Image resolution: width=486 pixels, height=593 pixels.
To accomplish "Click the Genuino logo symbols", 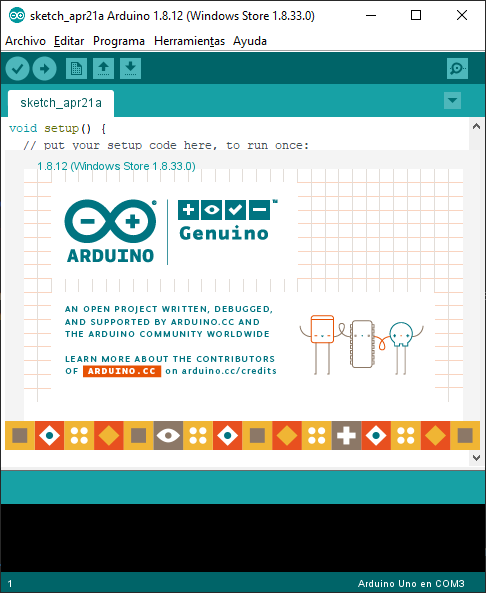I will pyautogui.click(x=224, y=210).
